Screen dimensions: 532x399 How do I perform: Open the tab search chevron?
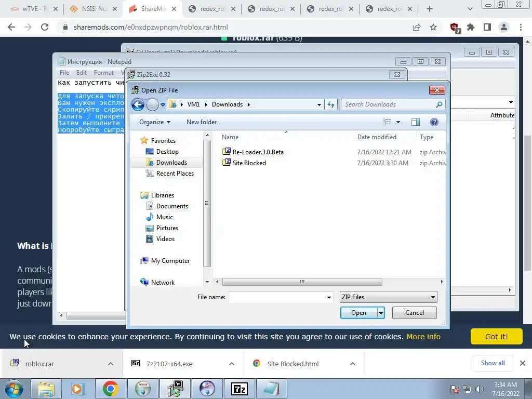point(470,9)
